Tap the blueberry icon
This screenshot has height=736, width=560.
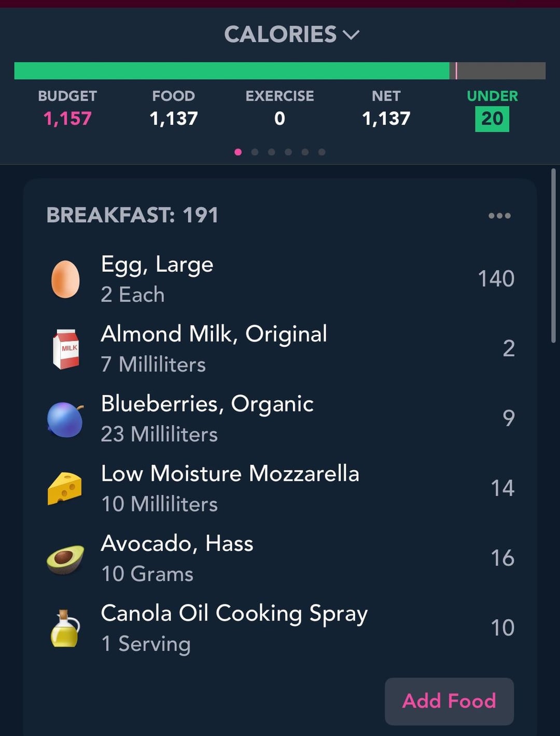(x=65, y=419)
